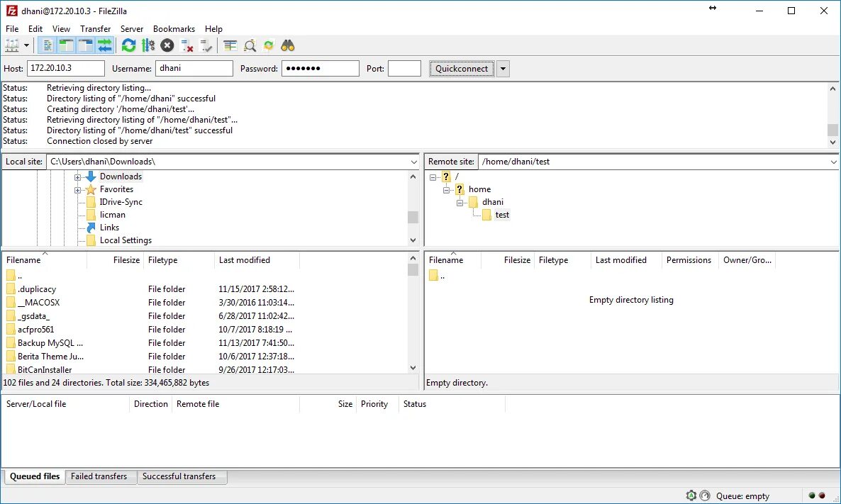Select the test folder in remote tree
The image size is (841, 504).
tap(502, 215)
